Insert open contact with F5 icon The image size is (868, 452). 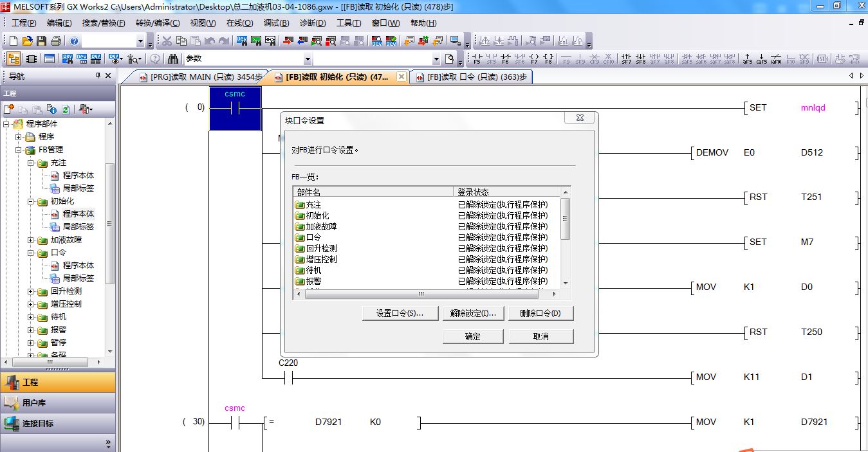(477, 59)
